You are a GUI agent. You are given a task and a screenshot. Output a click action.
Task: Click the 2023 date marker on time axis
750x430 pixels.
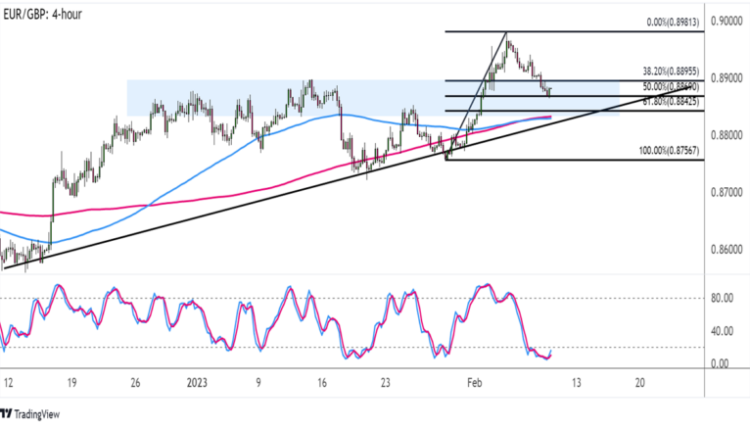tap(197, 382)
